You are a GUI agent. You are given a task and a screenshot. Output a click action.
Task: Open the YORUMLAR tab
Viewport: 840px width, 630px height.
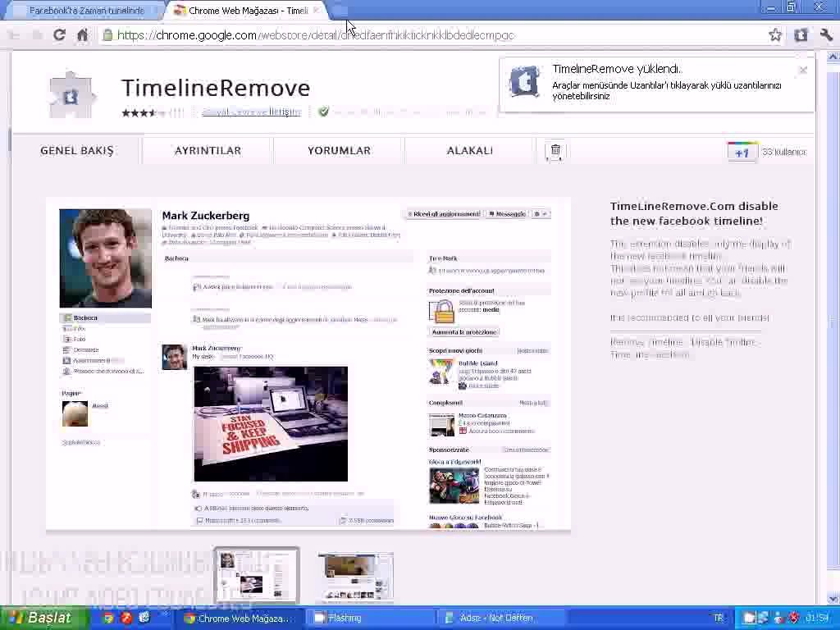click(339, 151)
